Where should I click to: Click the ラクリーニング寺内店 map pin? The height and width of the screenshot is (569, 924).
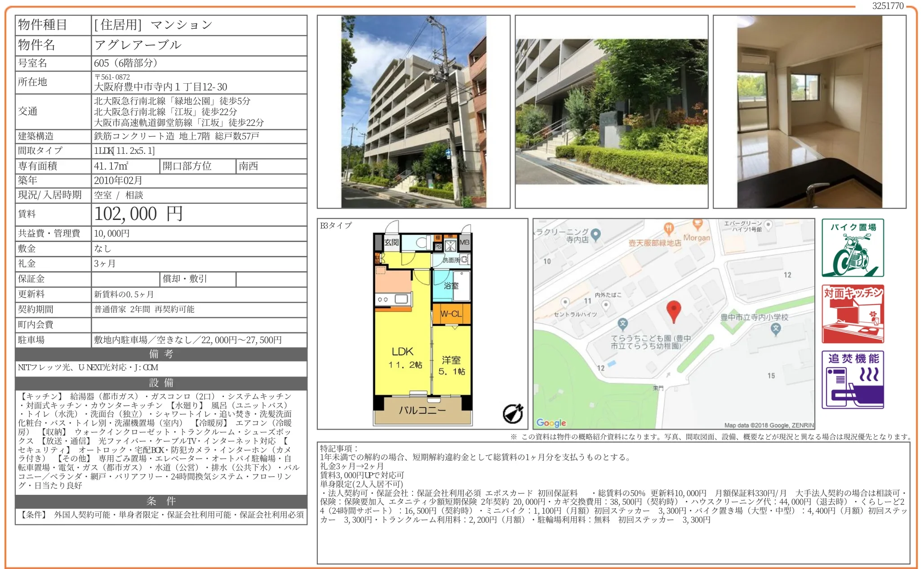pos(595,234)
